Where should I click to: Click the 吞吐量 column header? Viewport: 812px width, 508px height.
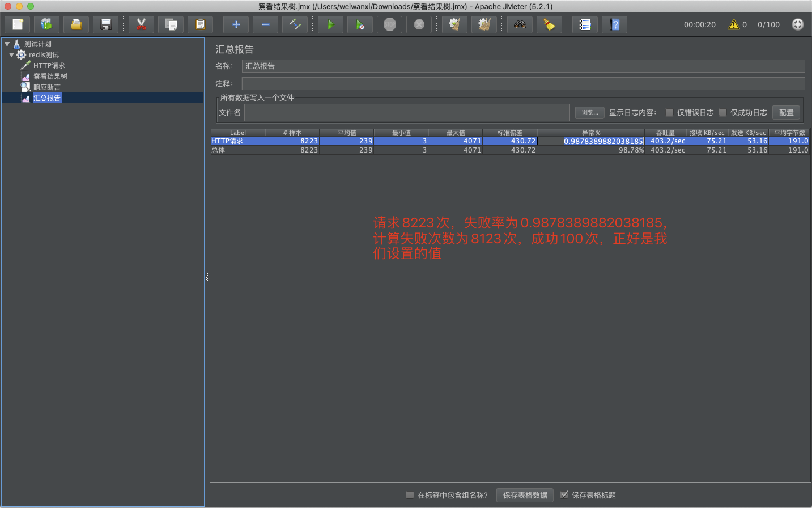tap(666, 133)
